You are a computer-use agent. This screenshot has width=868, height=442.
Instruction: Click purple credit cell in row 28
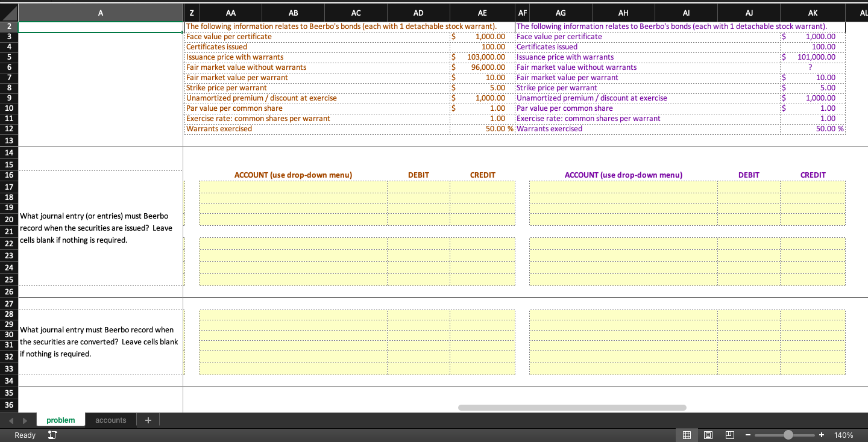pos(813,314)
